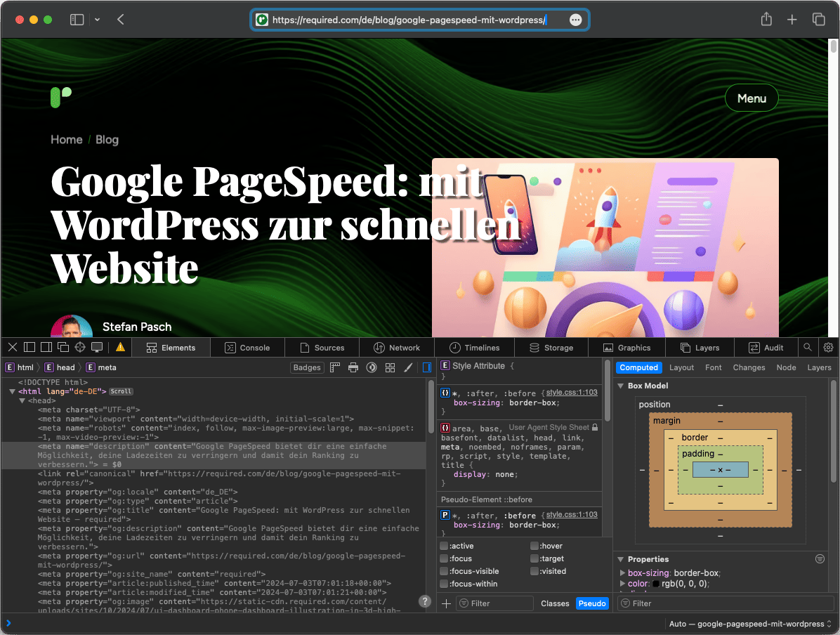This screenshot has height=635, width=840.
Task: Activate the element selection crosshair tool
Action: (x=79, y=347)
